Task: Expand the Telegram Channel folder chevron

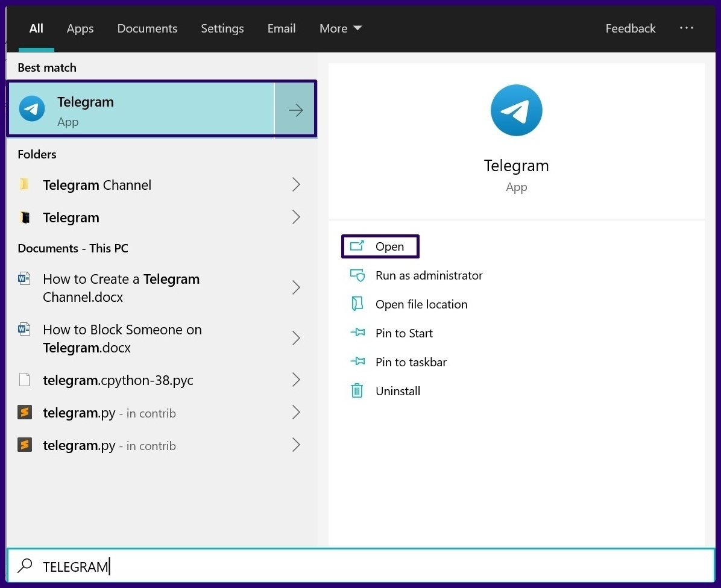Action: (x=296, y=185)
